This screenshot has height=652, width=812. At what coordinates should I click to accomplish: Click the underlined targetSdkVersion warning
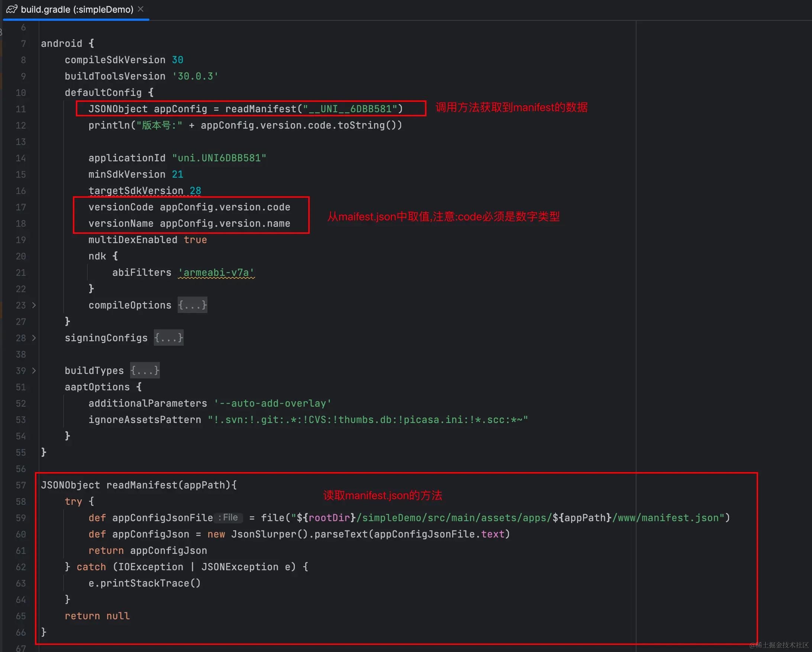(136, 191)
